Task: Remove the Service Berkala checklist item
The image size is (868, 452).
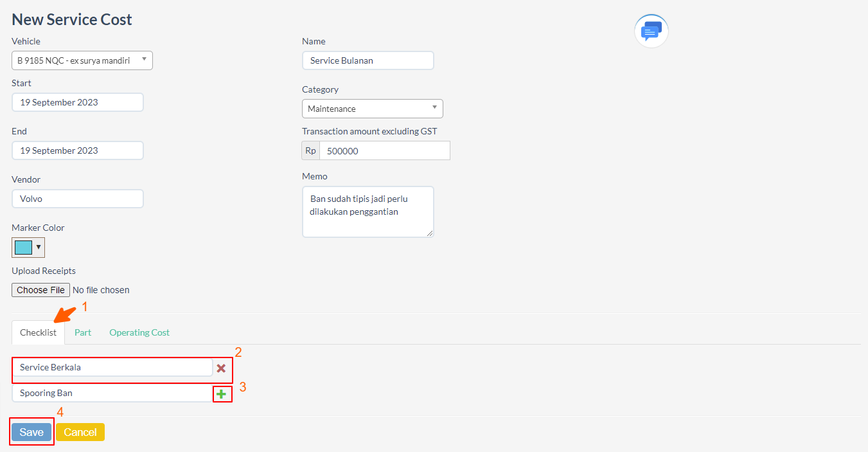Action: click(221, 368)
